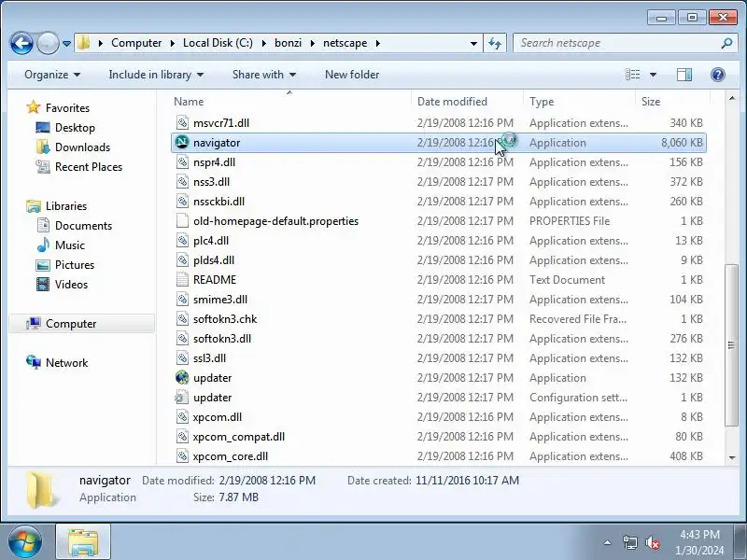This screenshot has width=747, height=560.
Task: Click the file list scrollbar thumb
Action: pyautogui.click(x=731, y=345)
